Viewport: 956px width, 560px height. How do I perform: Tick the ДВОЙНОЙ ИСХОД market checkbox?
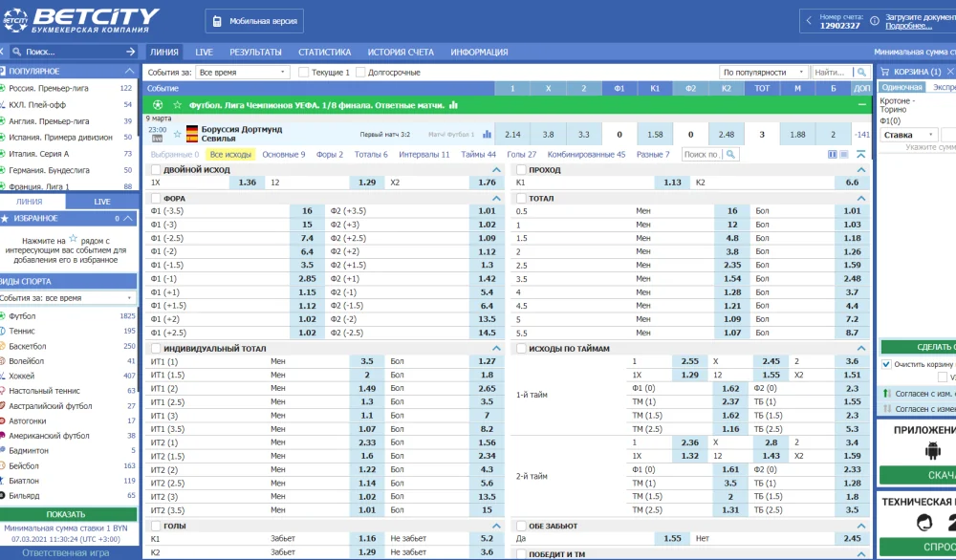pos(156,169)
